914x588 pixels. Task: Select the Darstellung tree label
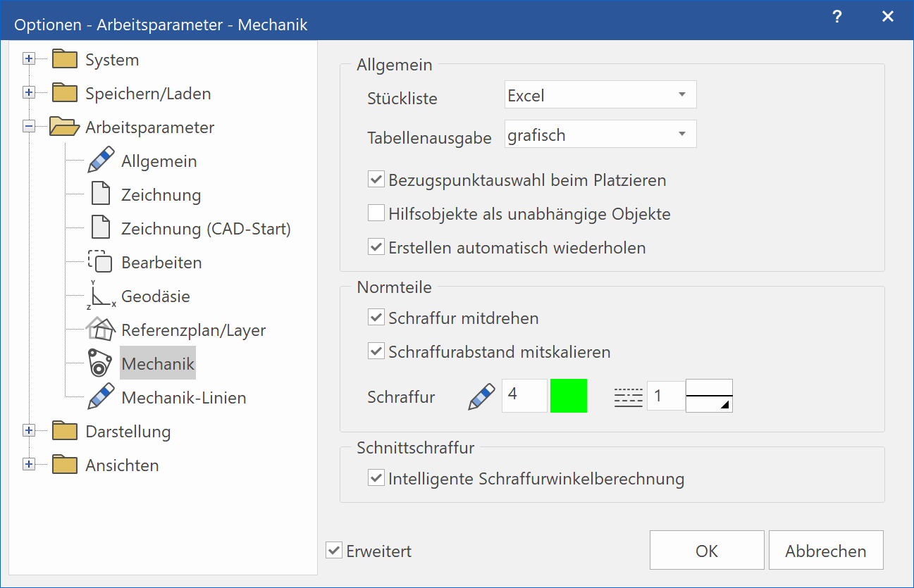tap(128, 432)
